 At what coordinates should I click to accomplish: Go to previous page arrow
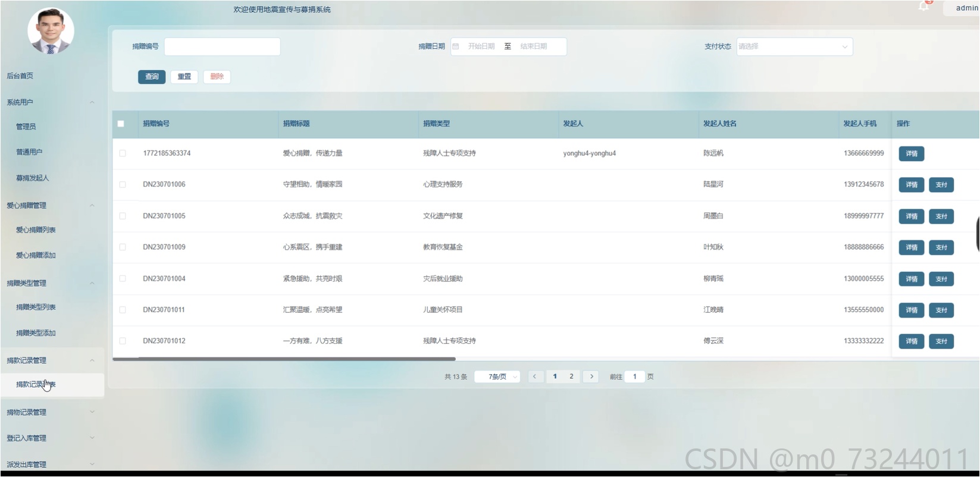[x=535, y=376]
